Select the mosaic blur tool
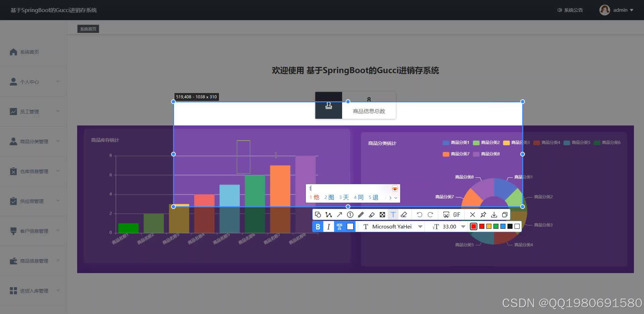This screenshot has width=644, height=314. pyautogui.click(x=382, y=215)
